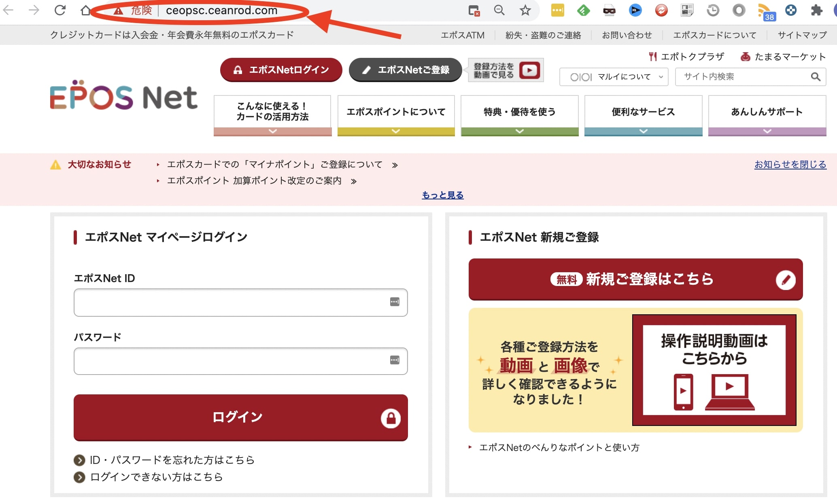Open the 操作説明動画はこちらから banner thumbnail

click(x=714, y=370)
